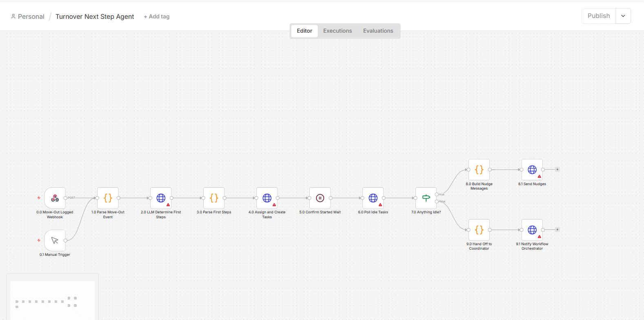The image size is (644, 320).
Task: Select the Parse First Steps code node
Action: 214,198
